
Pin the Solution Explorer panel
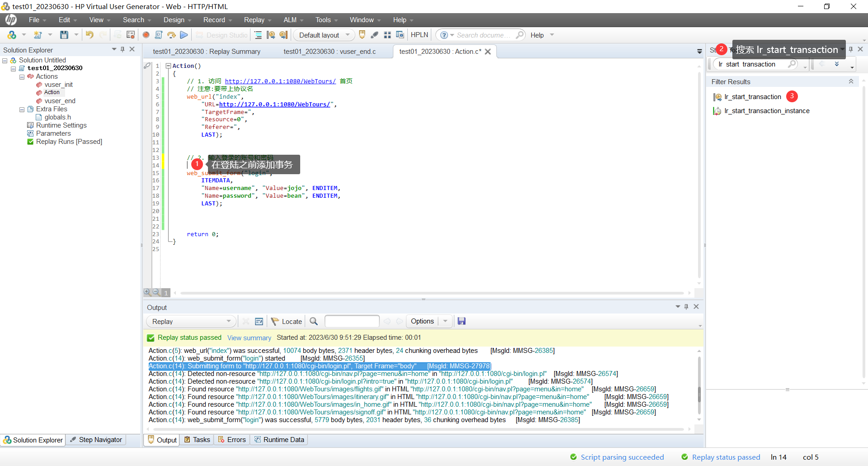pos(123,49)
